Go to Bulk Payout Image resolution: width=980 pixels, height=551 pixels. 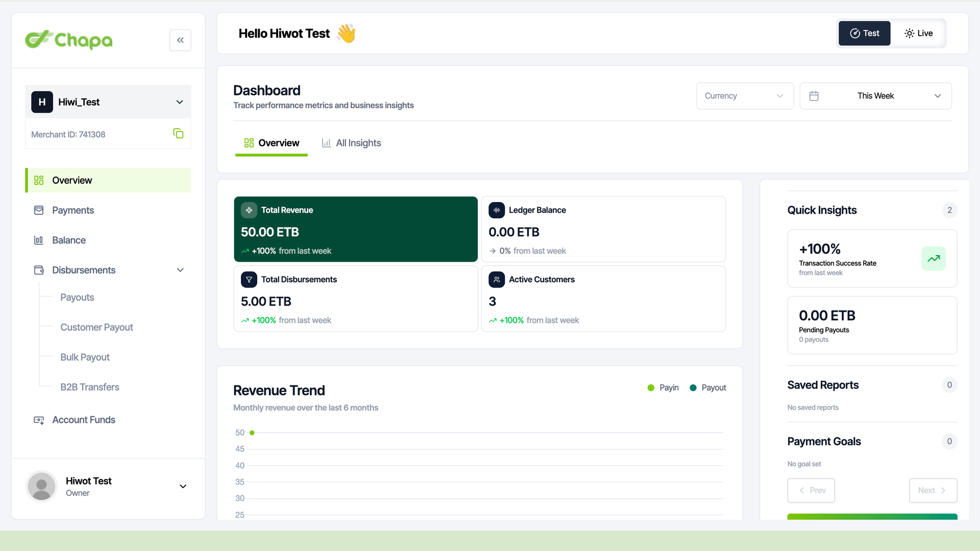coord(85,357)
